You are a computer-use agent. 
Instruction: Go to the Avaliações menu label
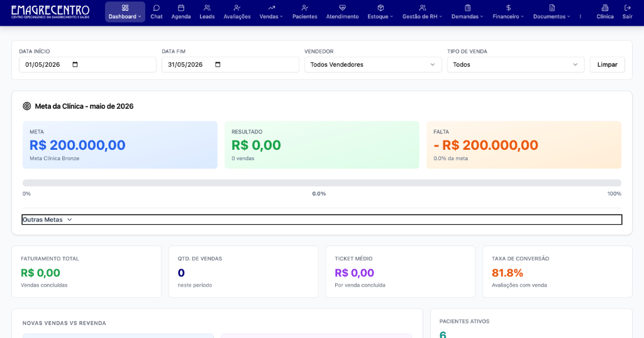tap(237, 16)
